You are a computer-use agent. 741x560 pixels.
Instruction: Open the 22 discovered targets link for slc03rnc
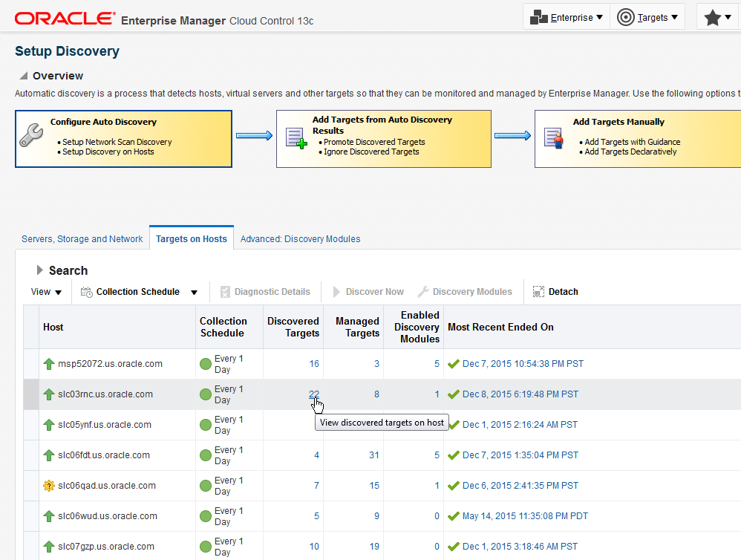point(314,394)
